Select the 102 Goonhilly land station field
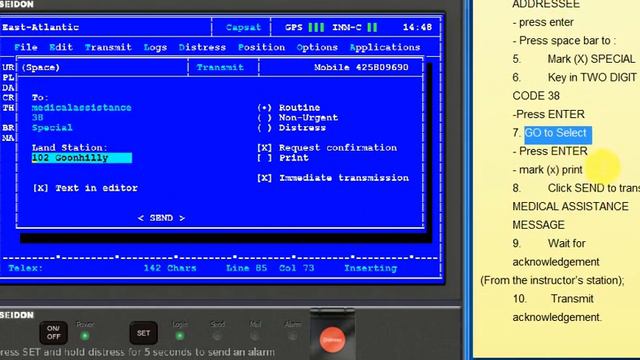The height and width of the screenshot is (360, 640). 82,158
